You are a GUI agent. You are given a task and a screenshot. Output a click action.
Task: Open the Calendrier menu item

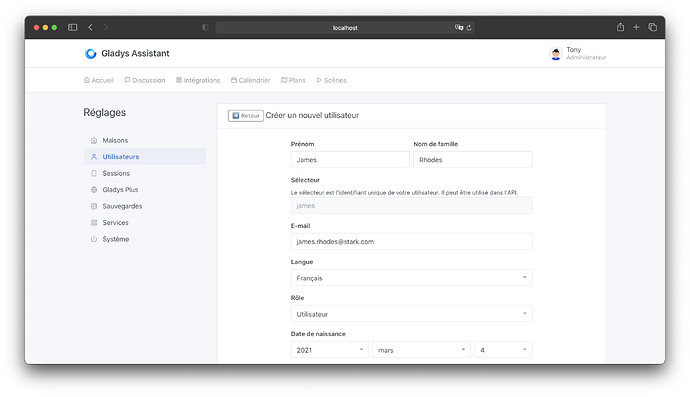click(250, 80)
